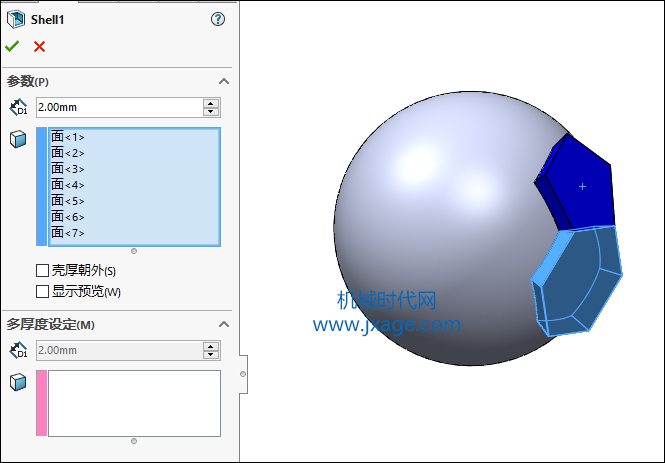Increase the shell thickness with up arrow
The width and height of the screenshot is (665, 463).
pyautogui.click(x=211, y=103)
